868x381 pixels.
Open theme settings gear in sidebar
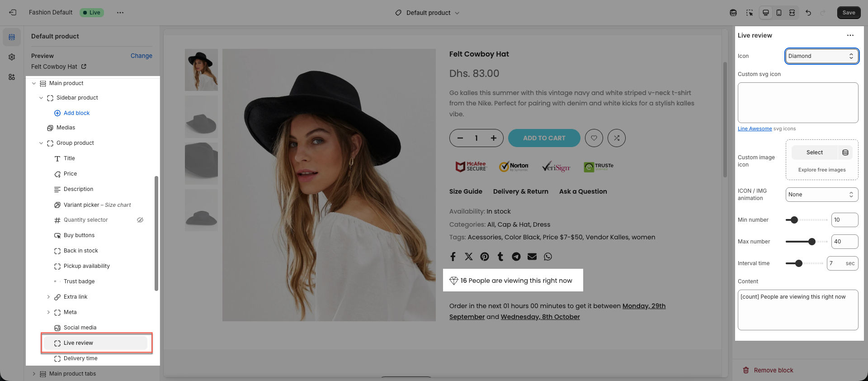12,57
